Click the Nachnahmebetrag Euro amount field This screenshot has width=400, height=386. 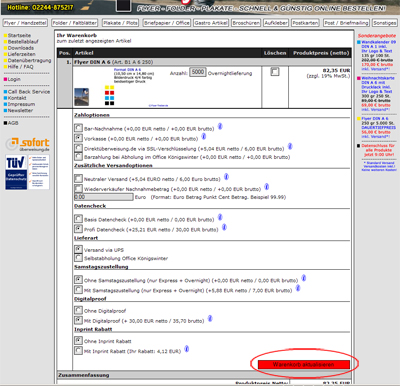click(x=104, y=197)
